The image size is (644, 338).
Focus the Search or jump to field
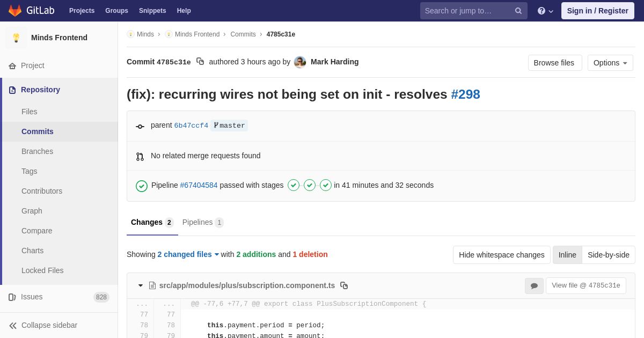[x=474, y=11]
